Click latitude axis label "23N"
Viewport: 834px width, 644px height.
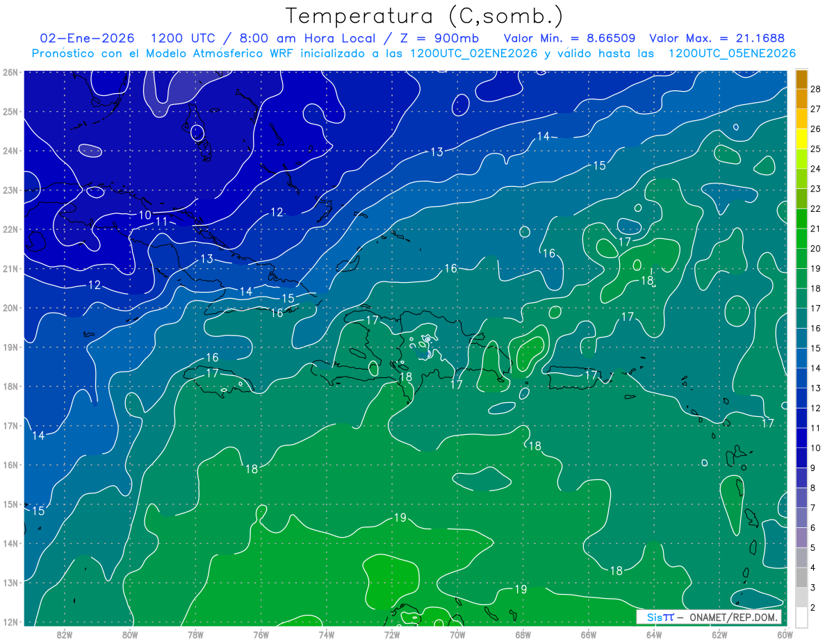10,190
